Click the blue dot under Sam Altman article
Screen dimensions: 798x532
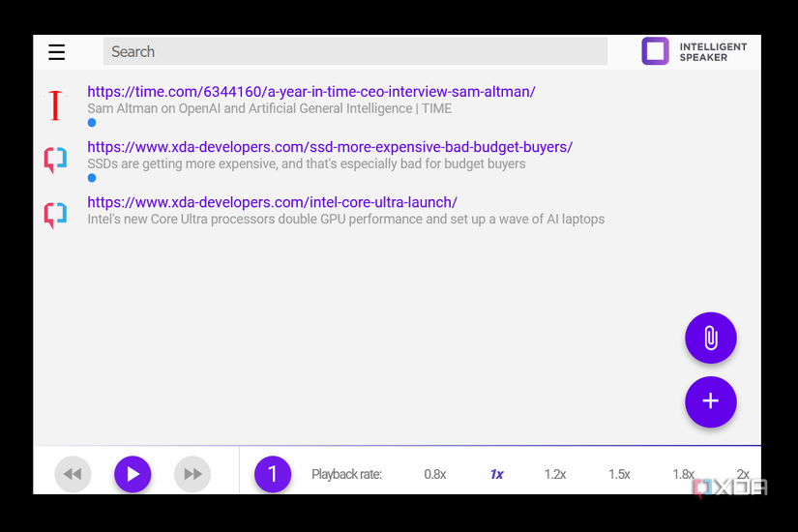pos(92,123)
